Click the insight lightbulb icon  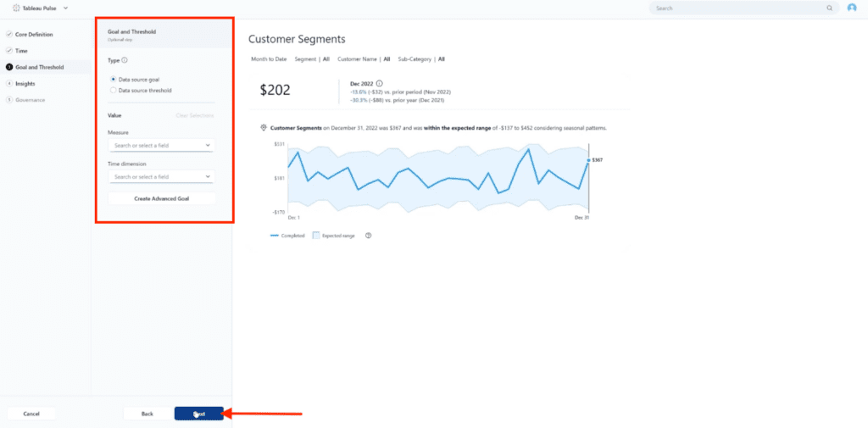coord(264,128)
